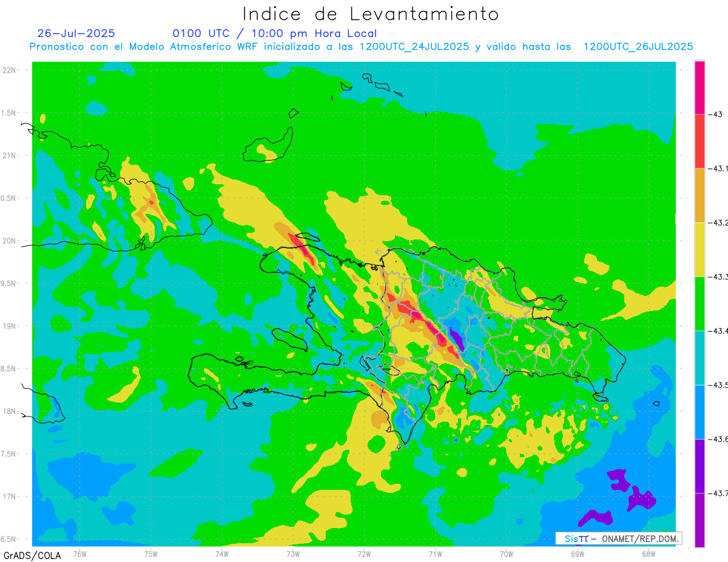This screenshot has height=562, width=728.
Task: Click the "20N" latitude label
Action: (10, 241)
